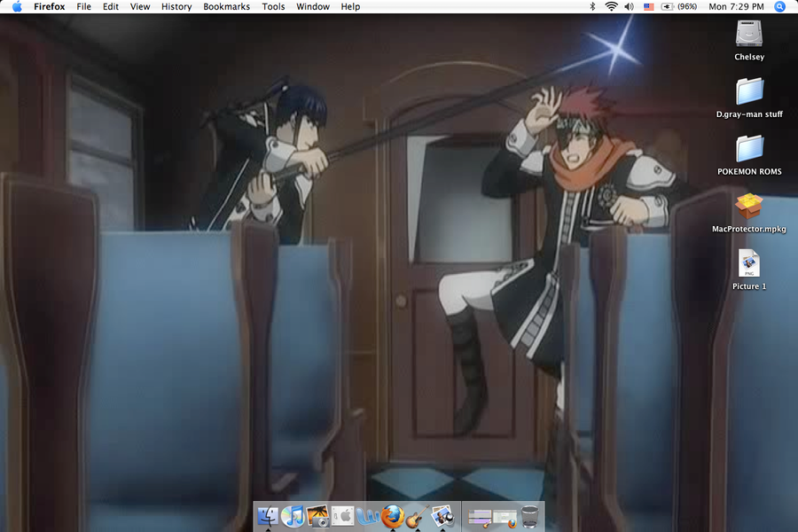Open the Window menu
The width and height of the screenshot is (798, 532).
coord(313,6)
